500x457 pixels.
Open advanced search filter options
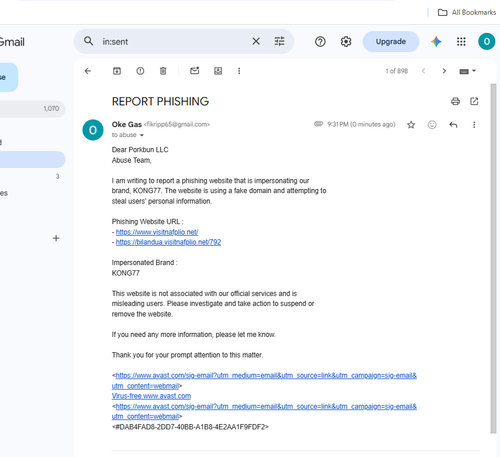[279, 41]
